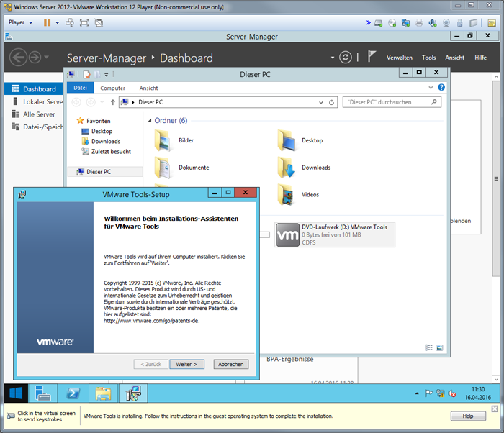Dismiss the VMware hint bar with X
504x433 pixels.
pos(495,409)
